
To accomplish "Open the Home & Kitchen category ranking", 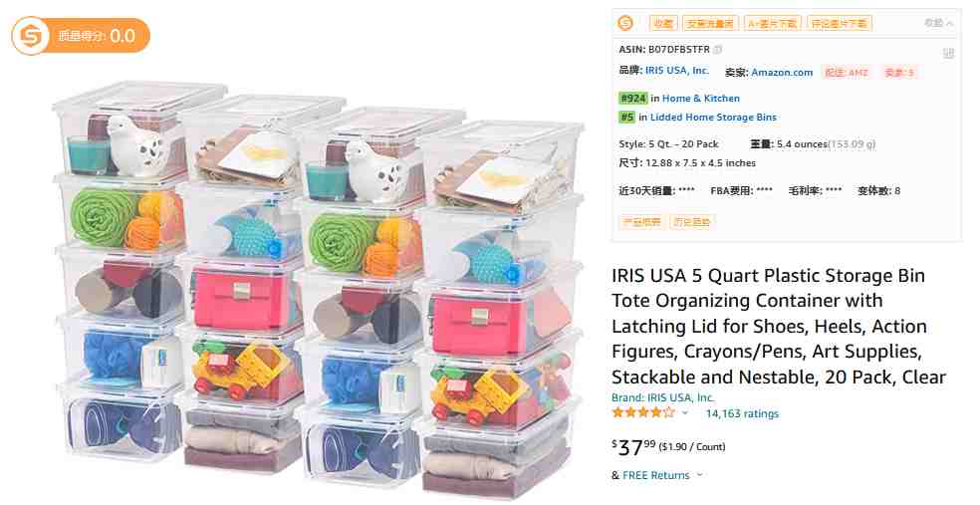I will [700, 99].
